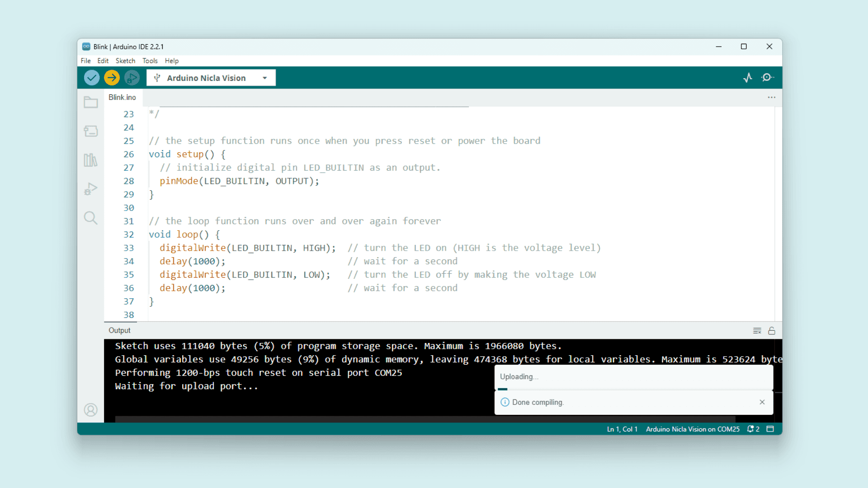Open the Boards Manager sidebar icon
The height and width of the screenshot is (488, 868).
pyautogui.click(x=90, y=131)
